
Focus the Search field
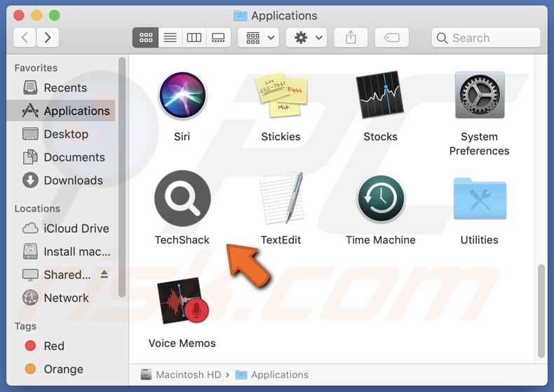pos(486,37)
